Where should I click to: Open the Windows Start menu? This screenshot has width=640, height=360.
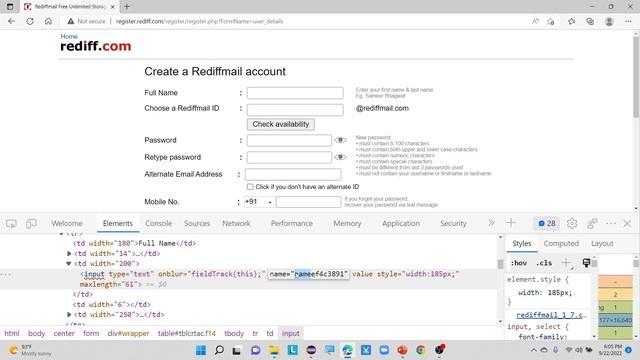tap(201, 350)
